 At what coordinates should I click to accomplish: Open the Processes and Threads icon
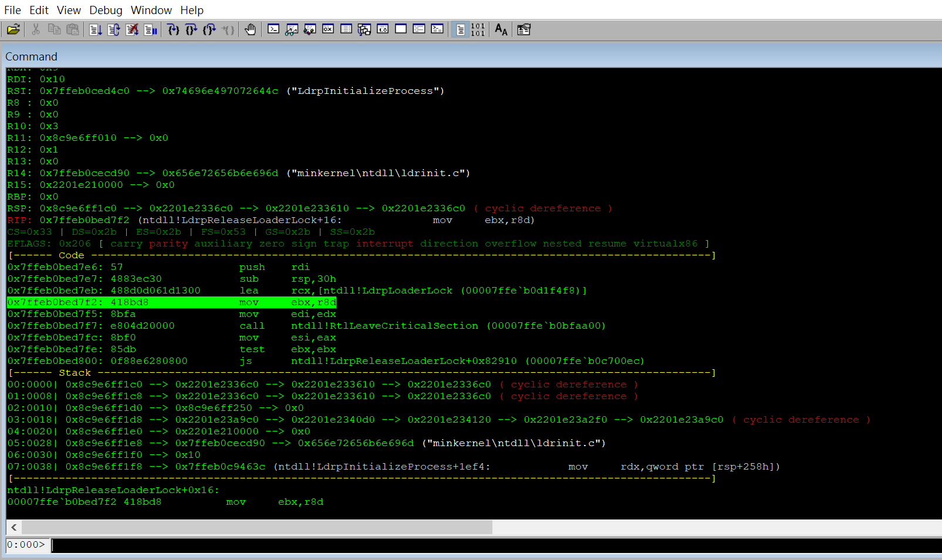(419, 29)
